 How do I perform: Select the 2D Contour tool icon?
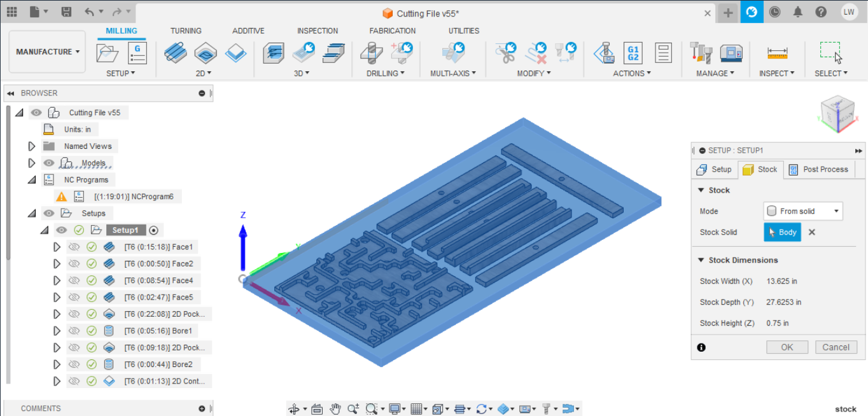point(235,53)
